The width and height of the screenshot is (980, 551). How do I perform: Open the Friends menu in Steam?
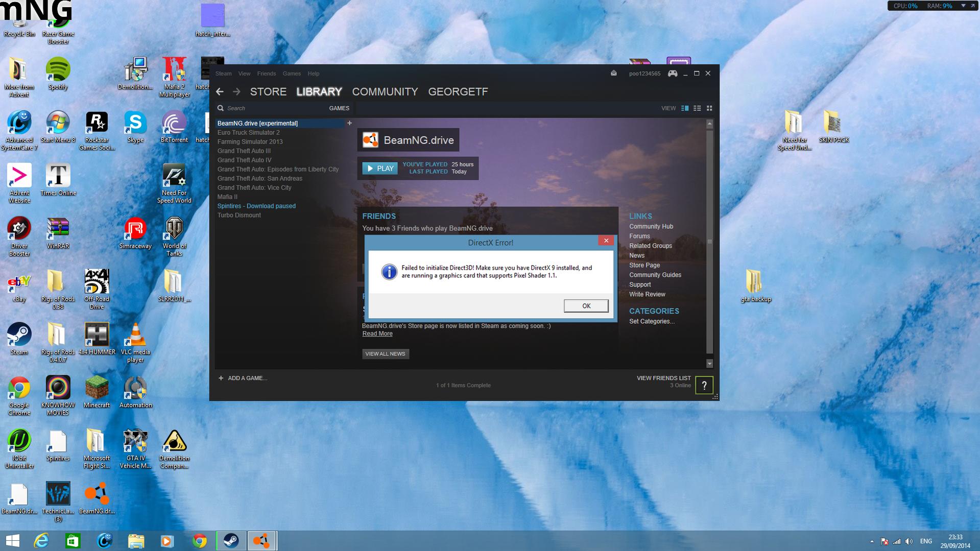(267, 74)
